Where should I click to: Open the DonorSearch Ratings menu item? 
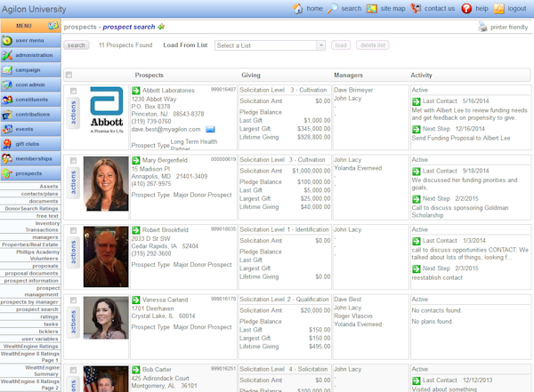click(x=31, y=208)
